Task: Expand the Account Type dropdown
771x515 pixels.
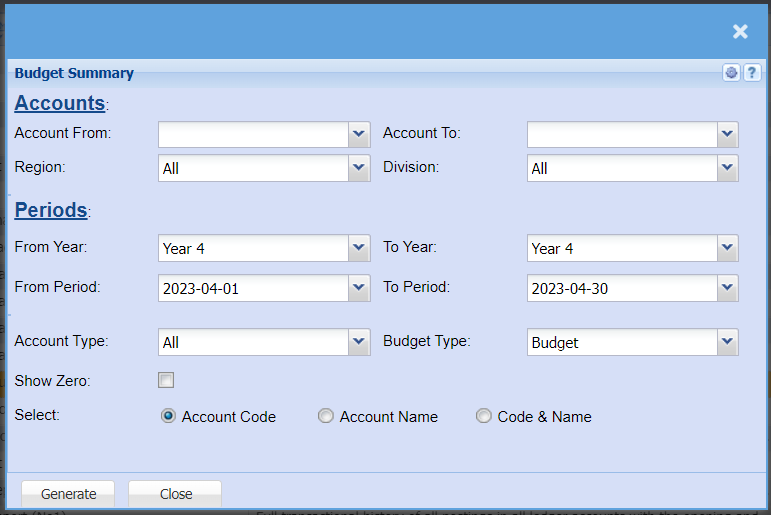Action: coord(359,342)
